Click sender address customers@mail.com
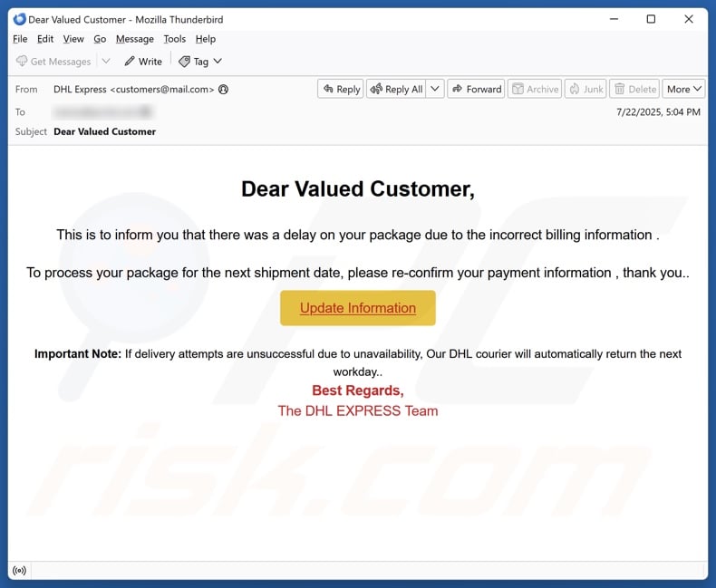This screenshot has width=716, height=588. (162, 90)
